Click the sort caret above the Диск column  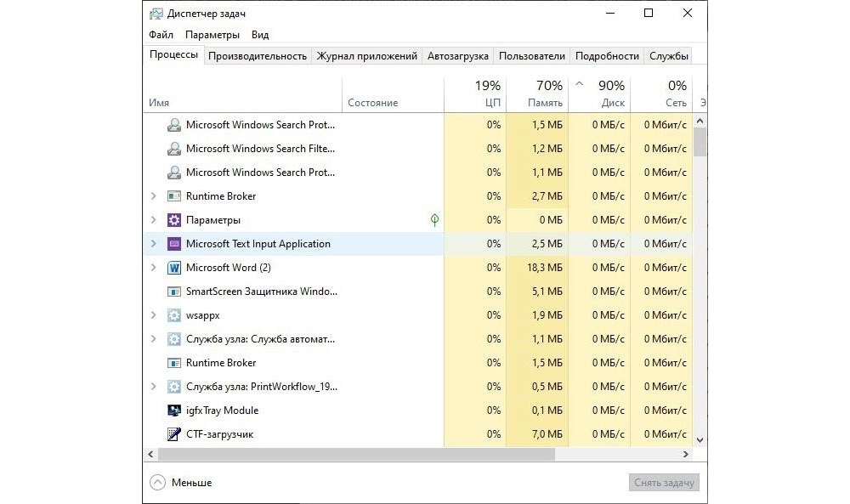click(x=580, y=83)
